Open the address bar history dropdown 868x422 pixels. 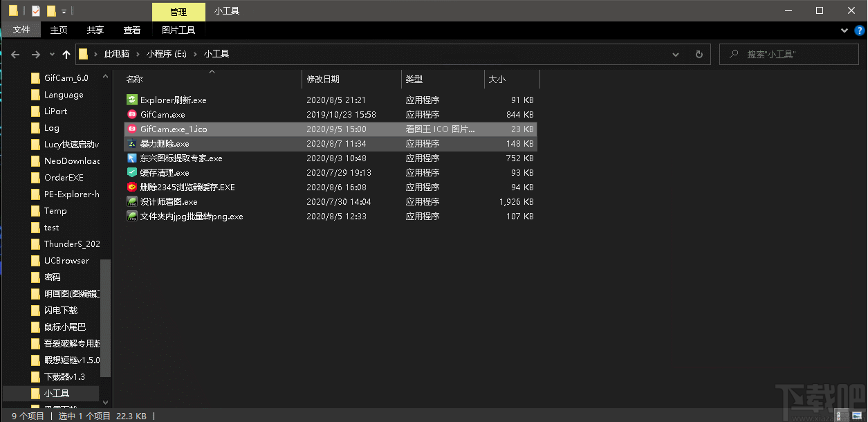(676, 54)
